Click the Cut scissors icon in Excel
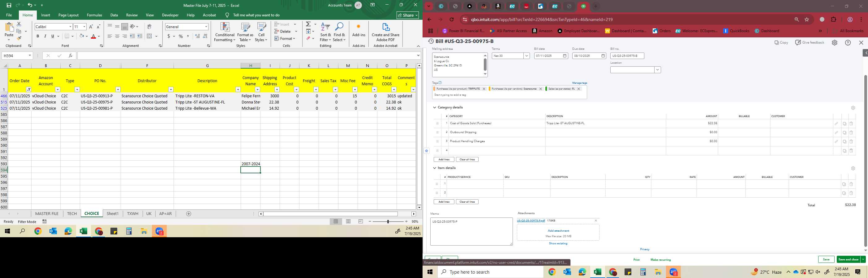Image resolution: width=868 pixels, height=278 pixels. point(19,24)
